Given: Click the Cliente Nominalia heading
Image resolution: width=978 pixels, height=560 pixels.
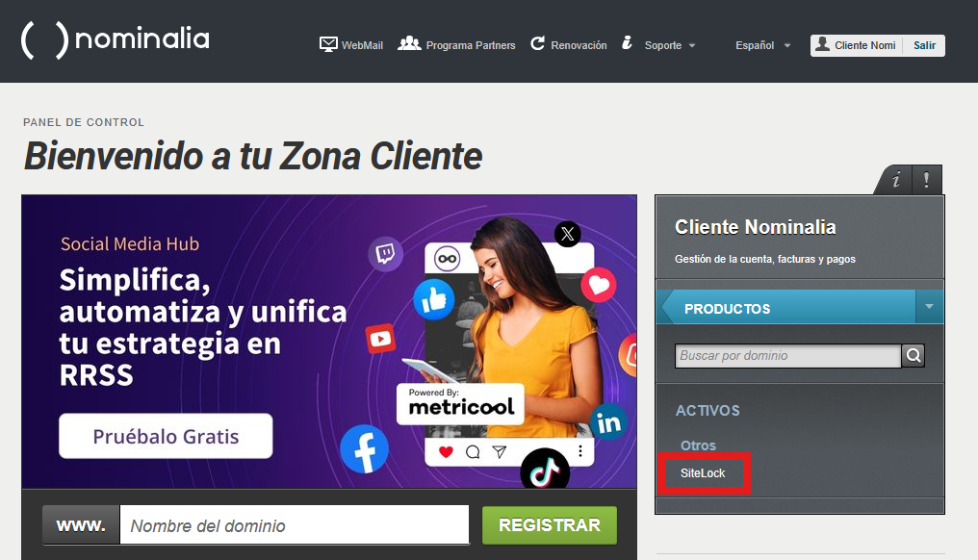Looking at the screenshot, I should 756,227.
